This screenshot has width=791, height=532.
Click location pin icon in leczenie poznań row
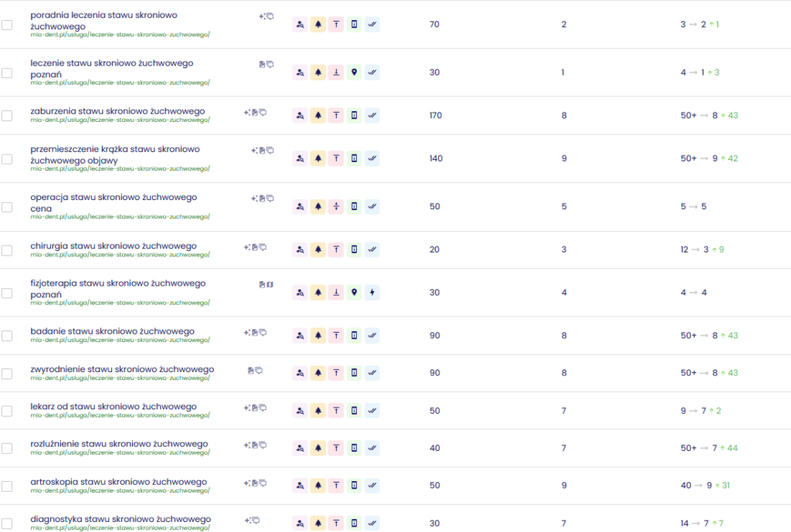tap(354, 72)
